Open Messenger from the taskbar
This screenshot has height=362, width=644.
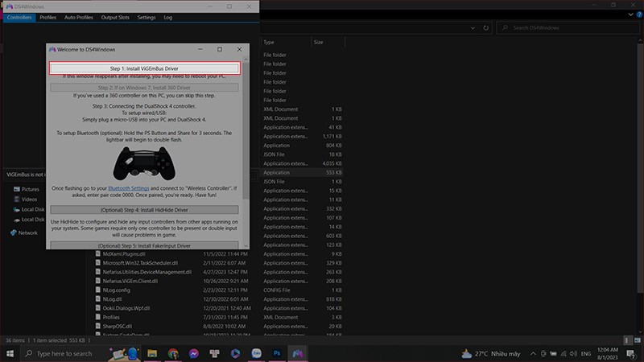pos(194,353)
